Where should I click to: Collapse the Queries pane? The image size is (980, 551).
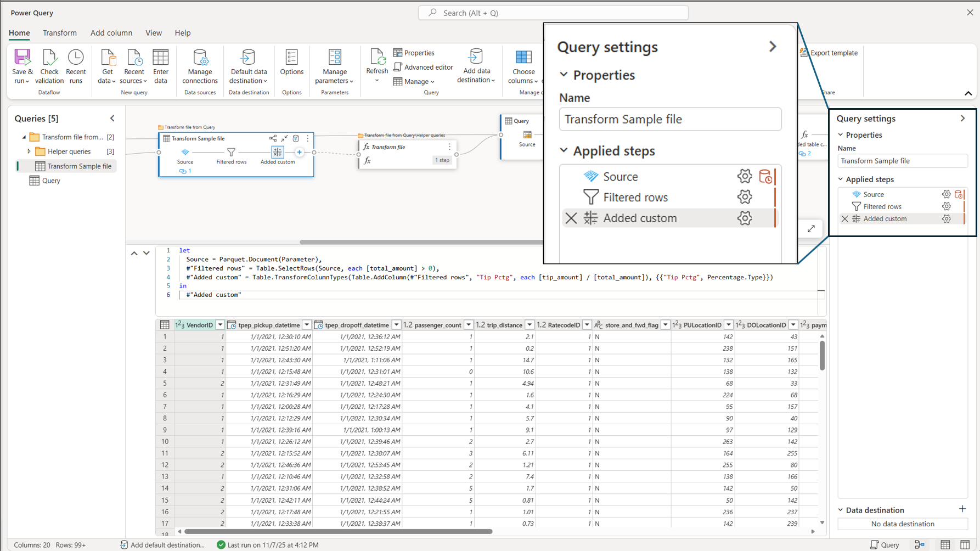112,119
